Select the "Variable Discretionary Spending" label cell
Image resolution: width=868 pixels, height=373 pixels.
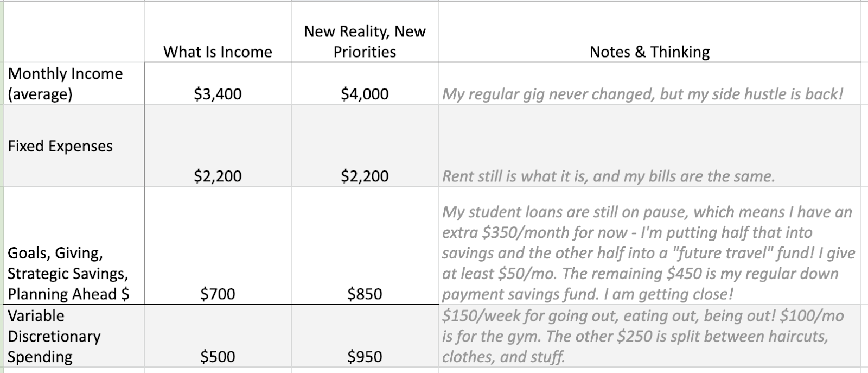tap(74, 336)
